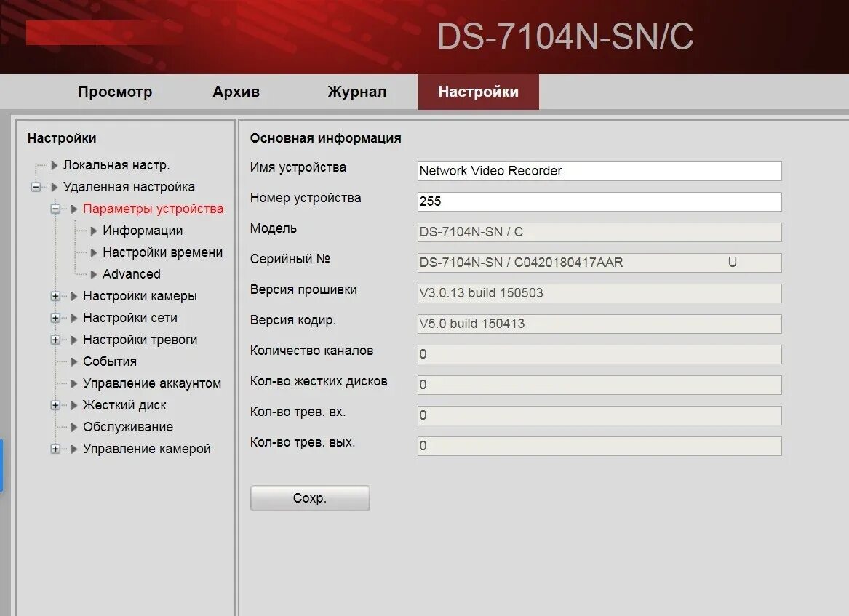This screenshot has height=616, width=849.
Task: Open Настройки времени in the tree
Action: tap(162, 252)
